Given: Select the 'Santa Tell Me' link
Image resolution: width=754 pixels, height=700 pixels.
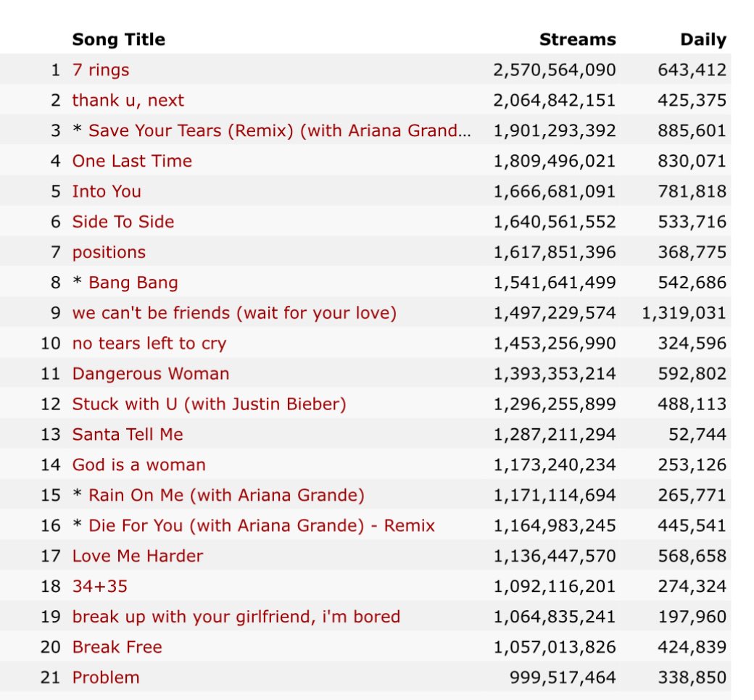Looking at the screenshot, I should point(128,434).
